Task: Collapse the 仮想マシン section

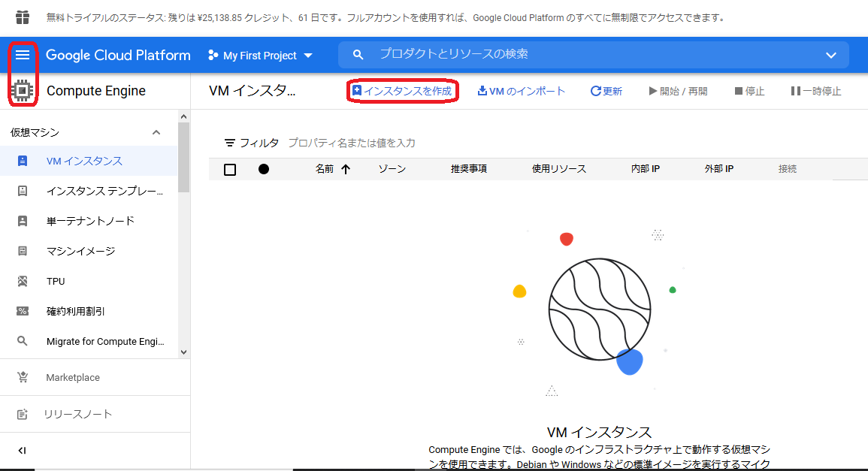Action: click(156, 131)
